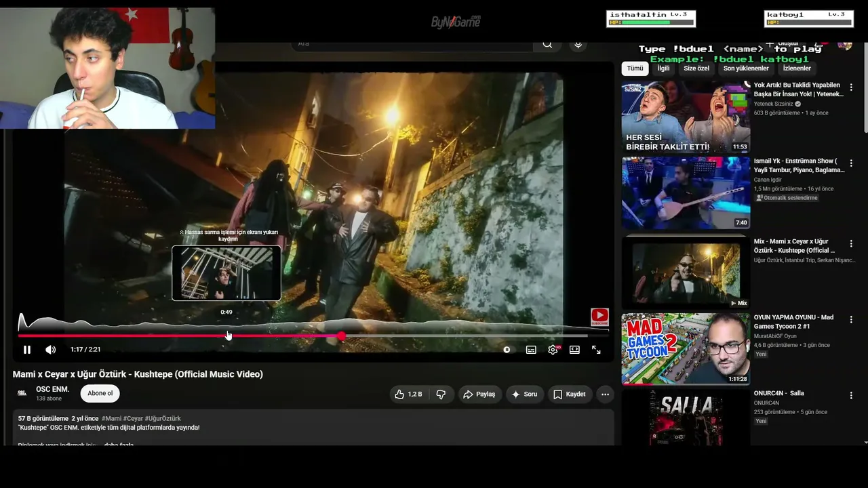The image size is (868, 488).
Task: Select the İlgili filter chip
Action: coord(663,68)
